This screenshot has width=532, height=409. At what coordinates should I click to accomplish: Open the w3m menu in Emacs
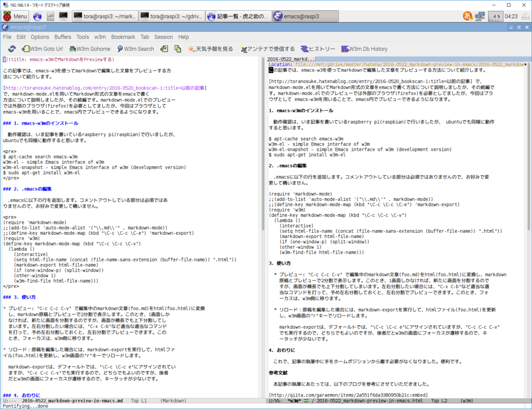tap(99, 37)
